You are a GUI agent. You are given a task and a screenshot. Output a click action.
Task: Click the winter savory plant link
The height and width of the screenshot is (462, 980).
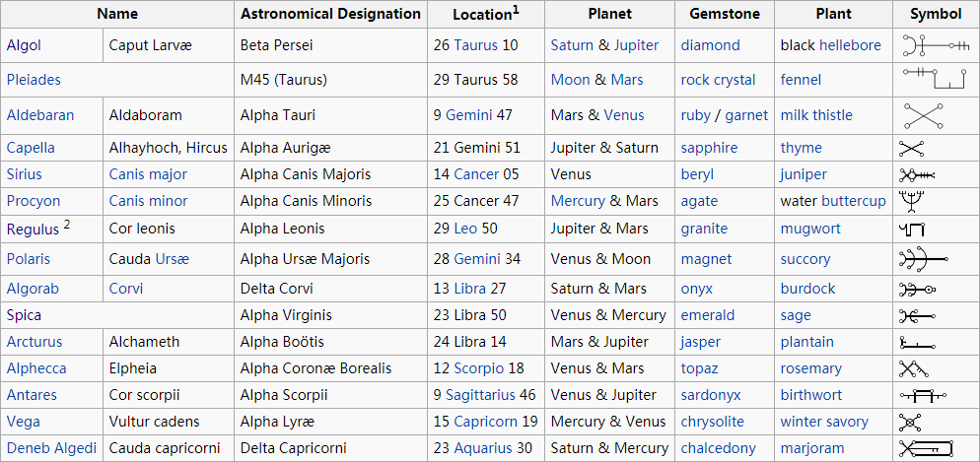coord(824,422)
